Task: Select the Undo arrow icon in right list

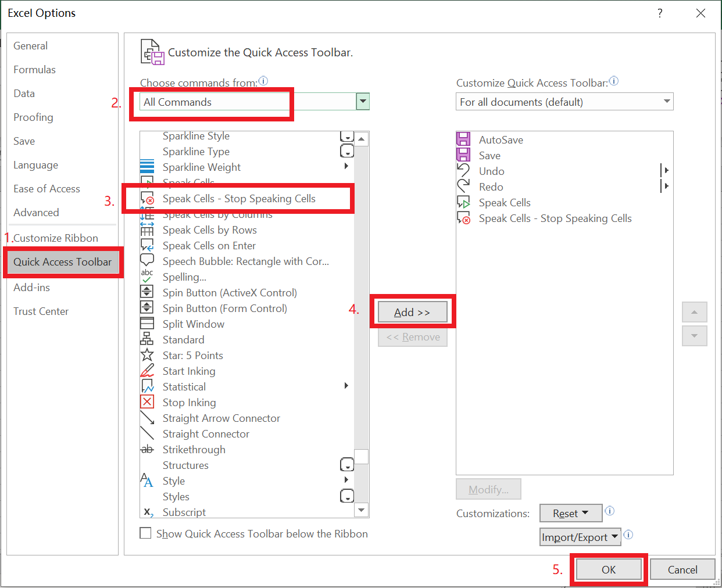Action: (x=463, y=171)
